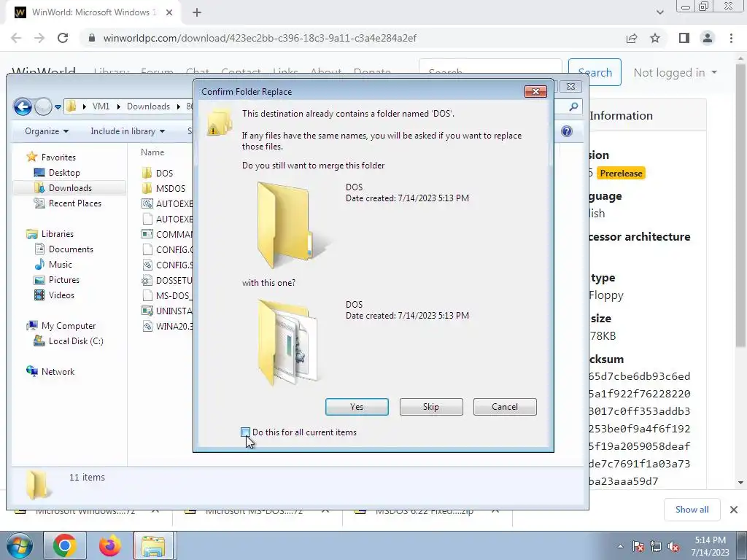Open Explorer recent locations dropdown arrow
Viewport: 747px width, 560px height.
(58, 106)
